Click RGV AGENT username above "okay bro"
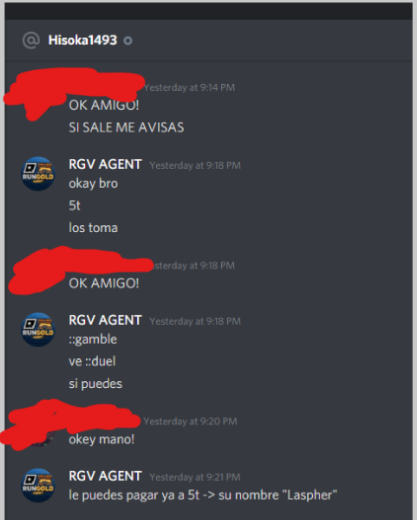Image resolution: width=417 pixels, height=520 pixels. tap(105, 164)
